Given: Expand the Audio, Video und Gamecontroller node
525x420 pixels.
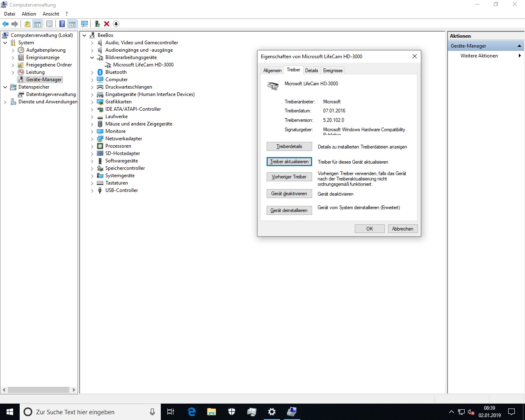Looking at the screenshot, I should (92, 43).
